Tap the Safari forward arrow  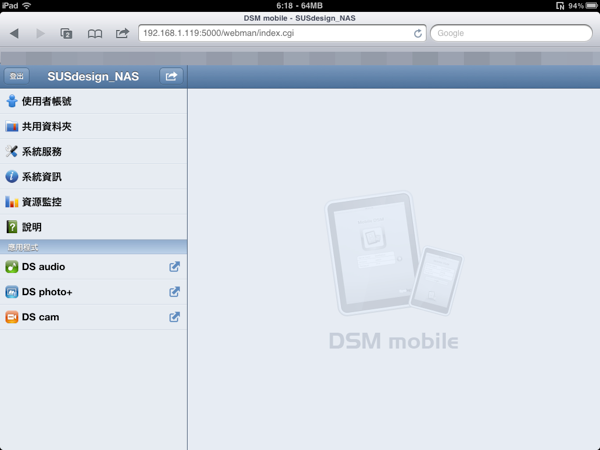40,33
